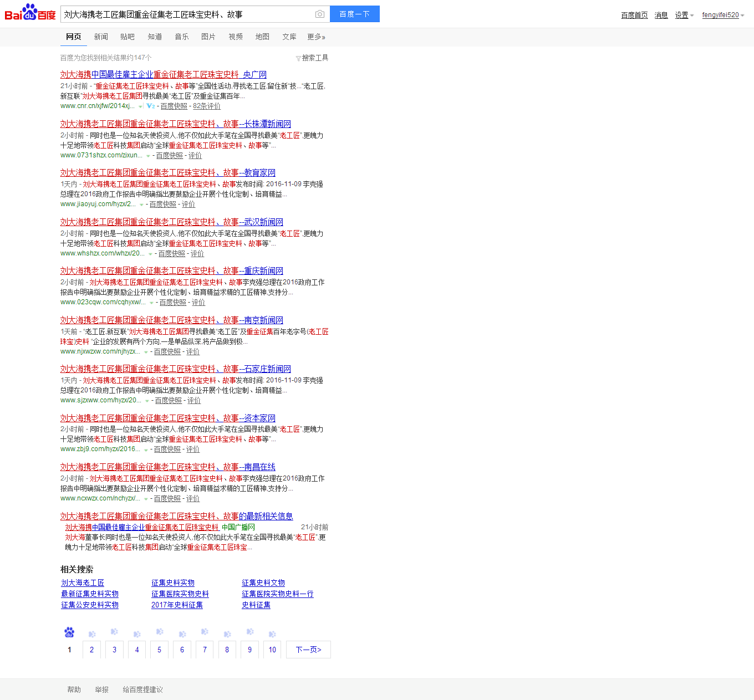Expand dropdown arrow next to www.0731shzx.com URL
This screenshot has width=754, height=700.
[x=148, y=156]
